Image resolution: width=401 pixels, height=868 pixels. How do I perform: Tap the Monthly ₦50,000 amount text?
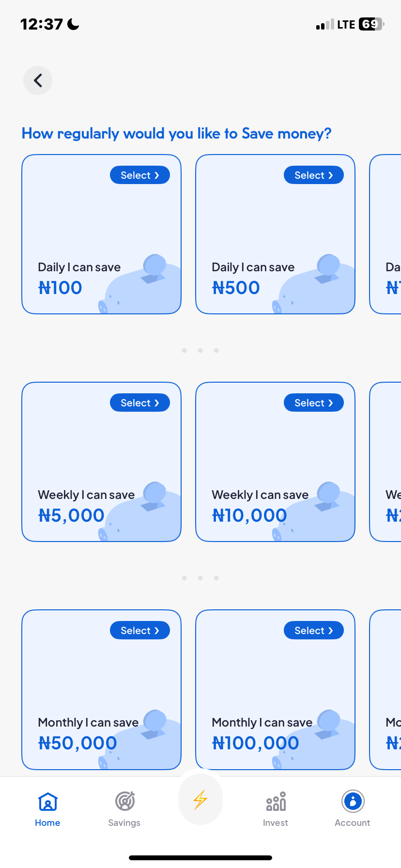click(x=77, y=744)
